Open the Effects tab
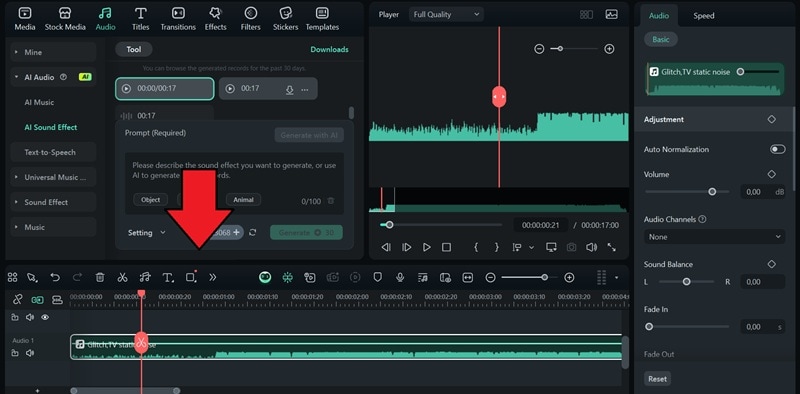The image size is (800, 394). [x=215, y=19]
